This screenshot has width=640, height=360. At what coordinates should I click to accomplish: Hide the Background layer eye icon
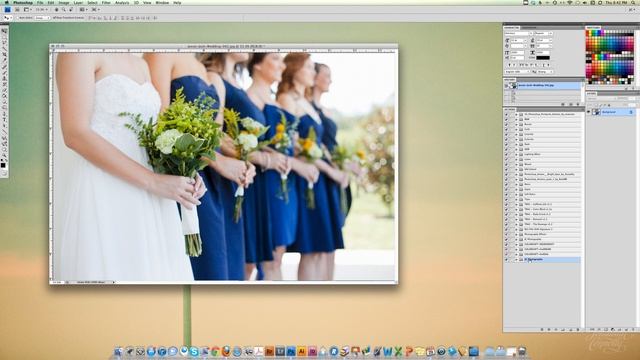[x=589, y=112]
